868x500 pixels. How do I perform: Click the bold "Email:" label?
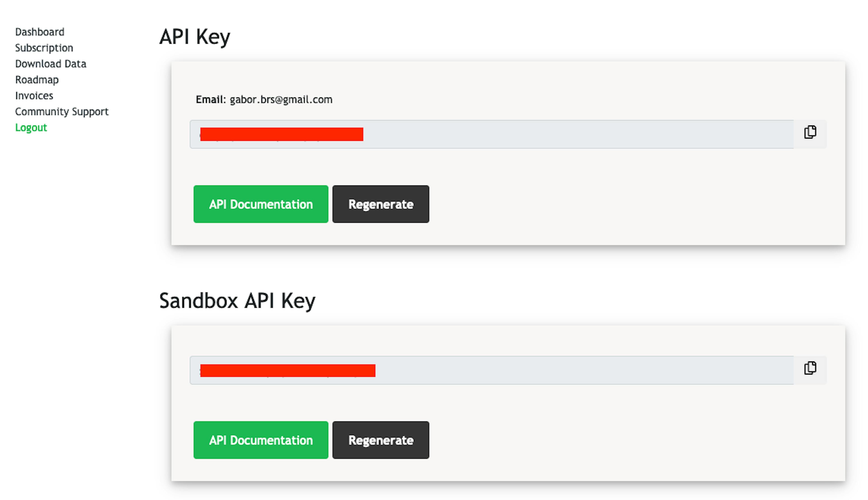(210, 100)
